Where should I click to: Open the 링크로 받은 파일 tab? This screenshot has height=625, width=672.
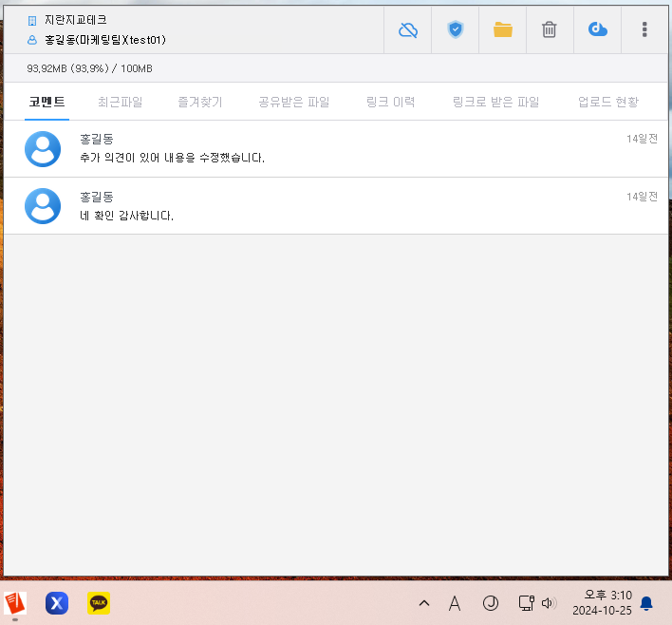pyautogui.click(x=495, y=102)
